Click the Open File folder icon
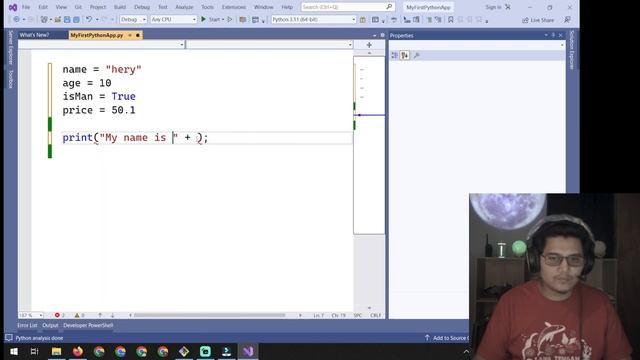Screen dimensions: 640x360 (58, 19)
